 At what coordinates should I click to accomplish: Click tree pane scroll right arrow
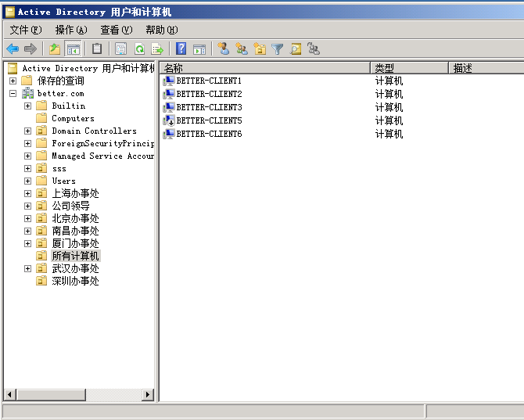(x=148, y=395)
